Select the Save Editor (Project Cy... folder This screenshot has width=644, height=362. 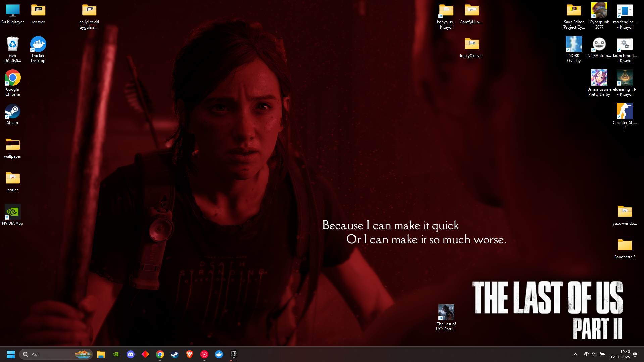574,16
